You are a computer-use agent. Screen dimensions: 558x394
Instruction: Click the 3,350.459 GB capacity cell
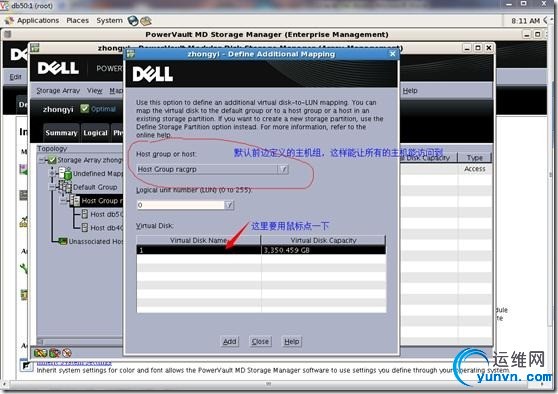(x=323, y=250)
